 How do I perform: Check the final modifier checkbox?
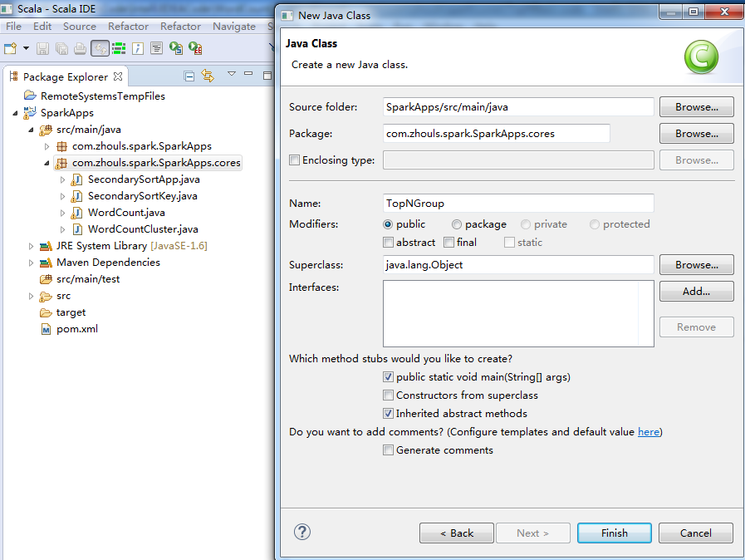[x=449, y=243]
